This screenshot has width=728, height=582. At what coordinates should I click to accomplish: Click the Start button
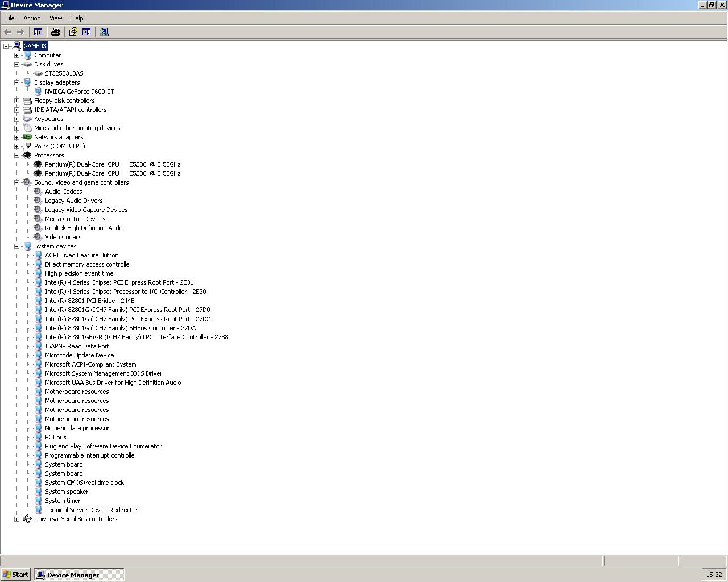coord(16,575)
